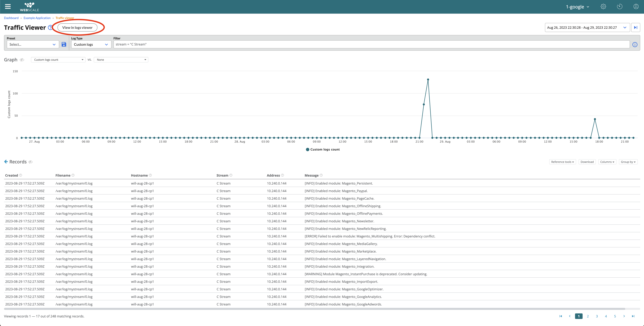Hide the Records section eye toggle
The width and height of the screenshot is (644, 326).
pos(30,162)
